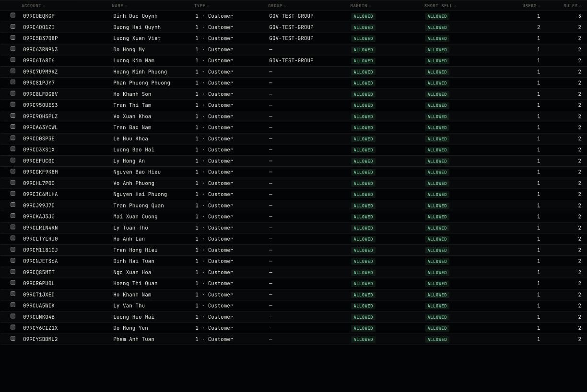Tick the checkbox for Ly Van Thu

[x=13, y=305]
